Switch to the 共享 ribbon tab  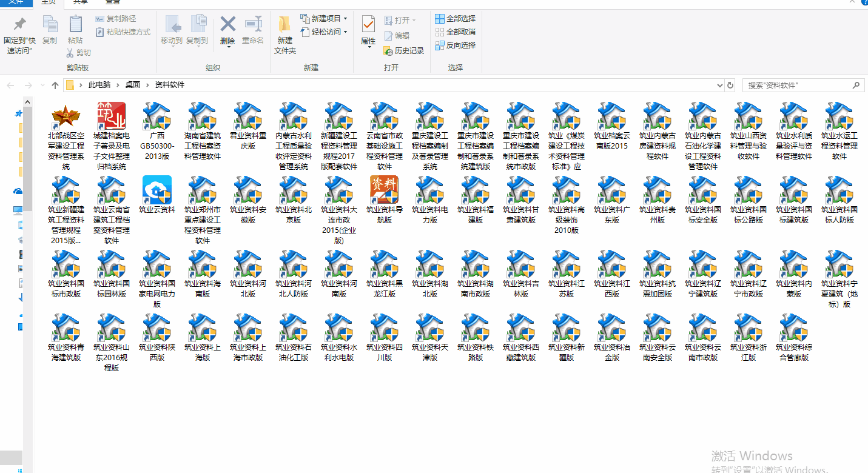(x=80, y=2)
